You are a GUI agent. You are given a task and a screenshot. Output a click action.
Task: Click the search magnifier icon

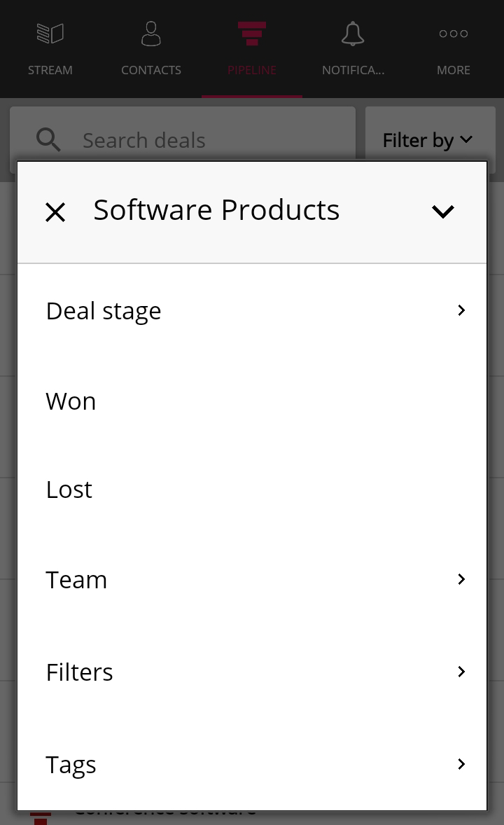pyautogui.click(x=48, y=140)
